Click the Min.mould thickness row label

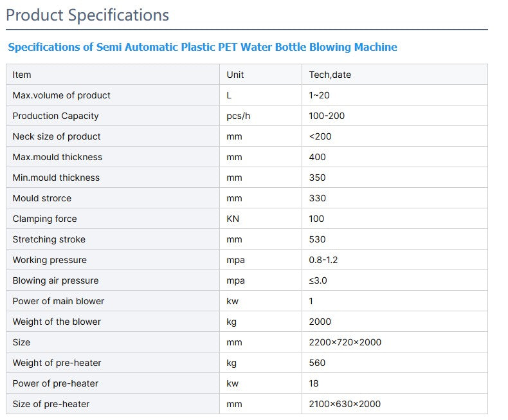[x=57, y=178]
